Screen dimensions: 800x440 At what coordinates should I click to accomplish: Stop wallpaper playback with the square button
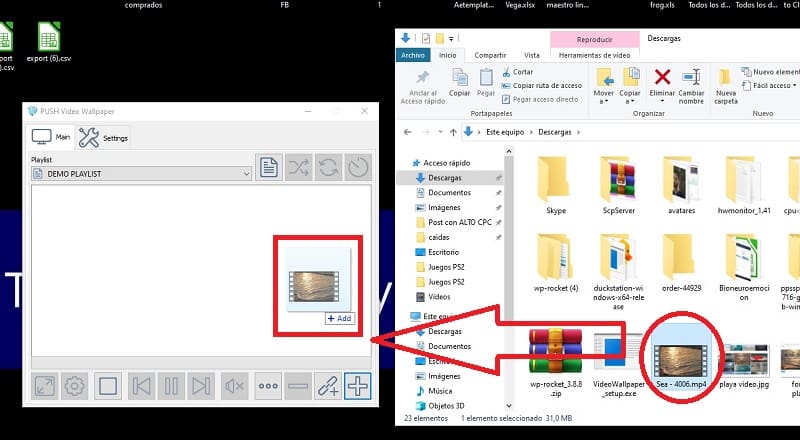tap(108, 386)
